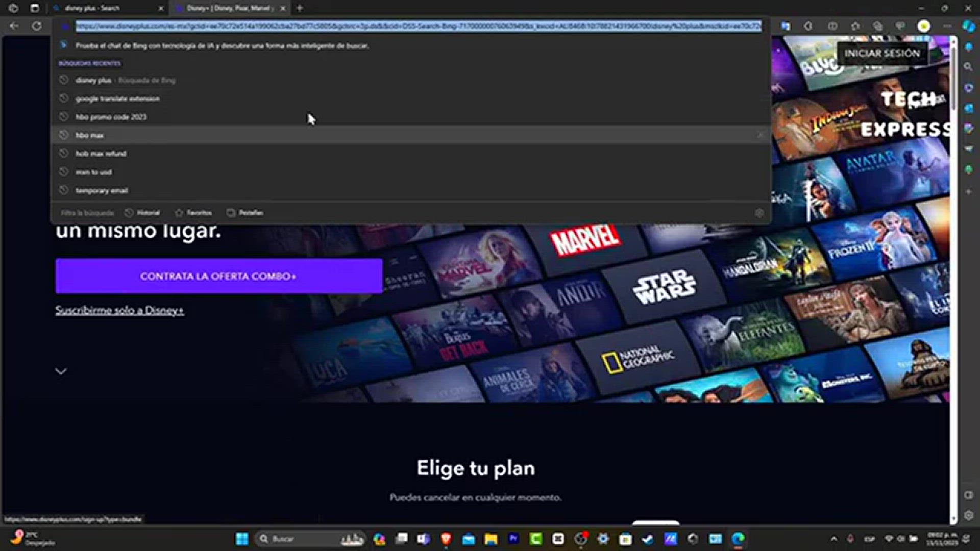Open the browser profile avatar icon

click(x=923, y=26)
